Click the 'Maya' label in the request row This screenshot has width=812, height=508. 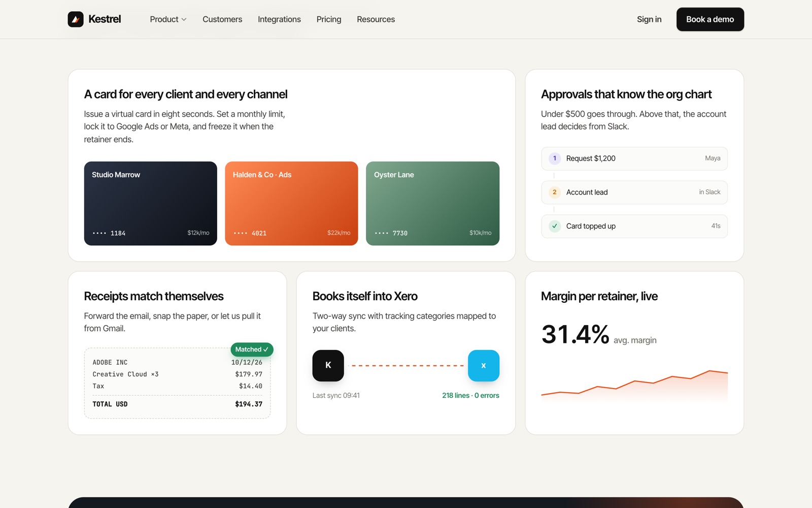pos(713,158)
